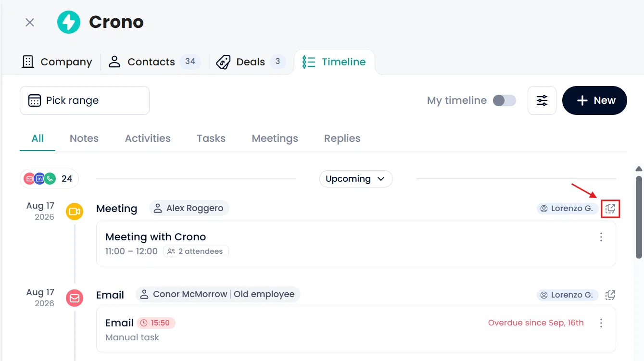Screen dimensions: 644x361
Task: Click the yellow video meeting timeline icon
Action: (x=75, y=212)
